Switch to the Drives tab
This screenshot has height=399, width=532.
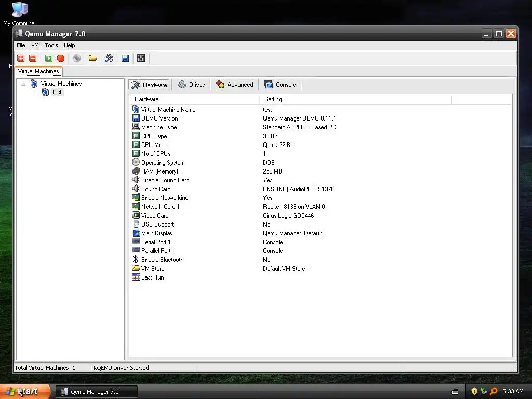pos(191,85)
